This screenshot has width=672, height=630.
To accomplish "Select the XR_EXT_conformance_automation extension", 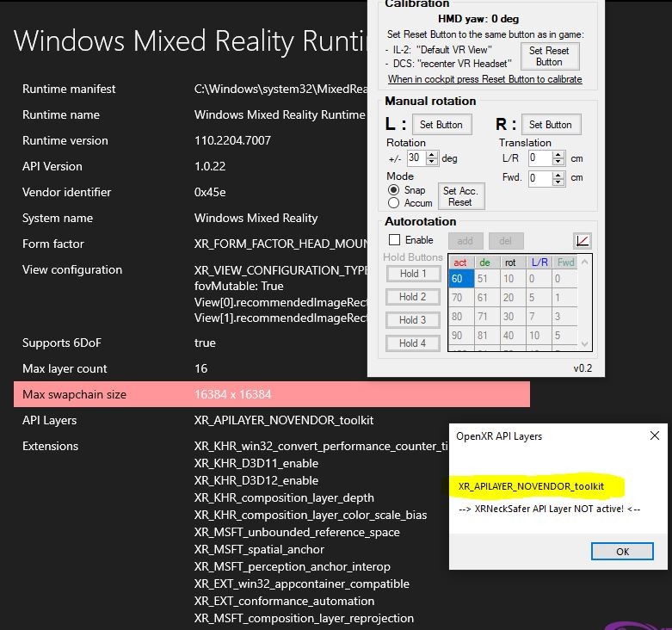I will 284,602.
